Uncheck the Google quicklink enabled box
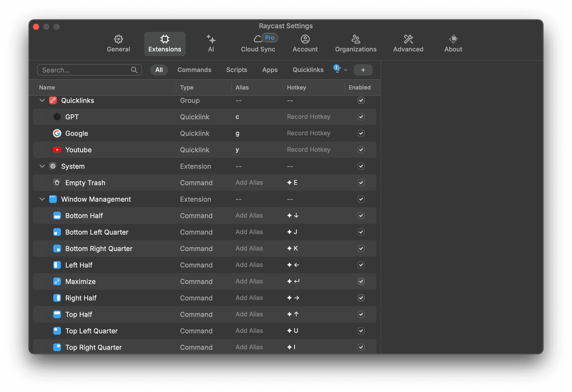This screenshot has height=392, width=572. tap(361, 133)
